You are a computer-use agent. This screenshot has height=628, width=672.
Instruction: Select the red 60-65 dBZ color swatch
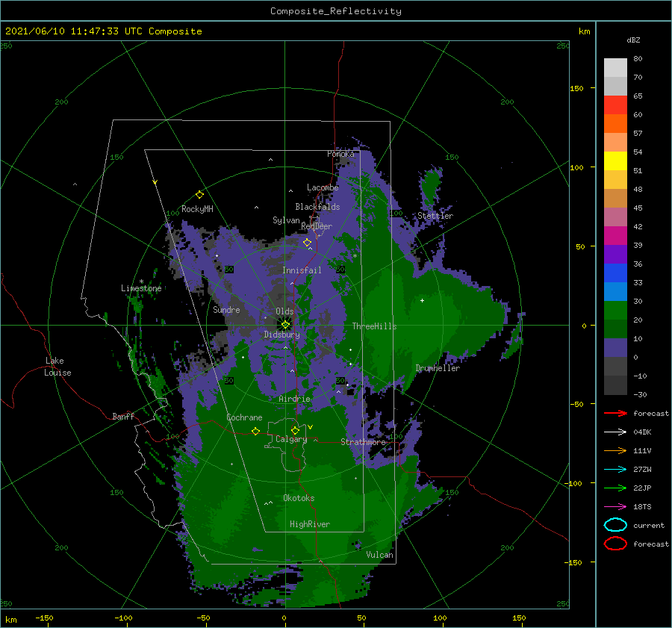[615, 105]
